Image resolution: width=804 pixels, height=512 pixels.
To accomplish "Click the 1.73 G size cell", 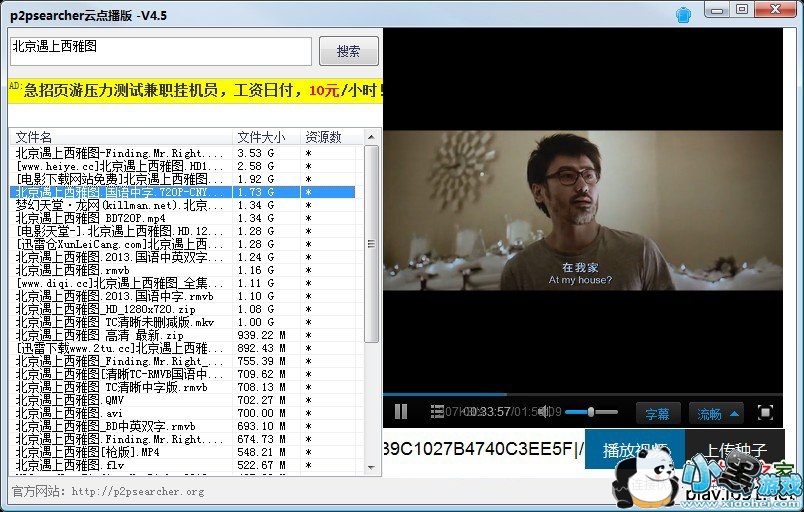I will point(267,192).
